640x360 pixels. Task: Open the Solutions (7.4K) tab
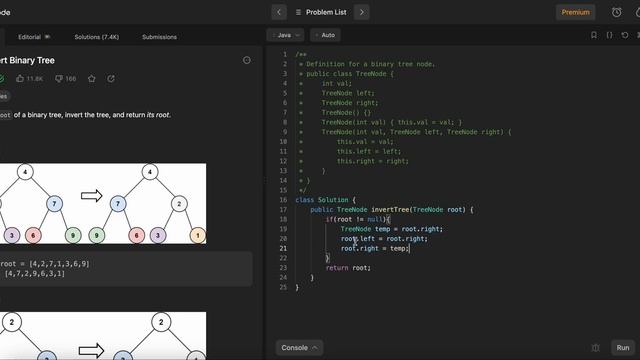tap(97, 37)
